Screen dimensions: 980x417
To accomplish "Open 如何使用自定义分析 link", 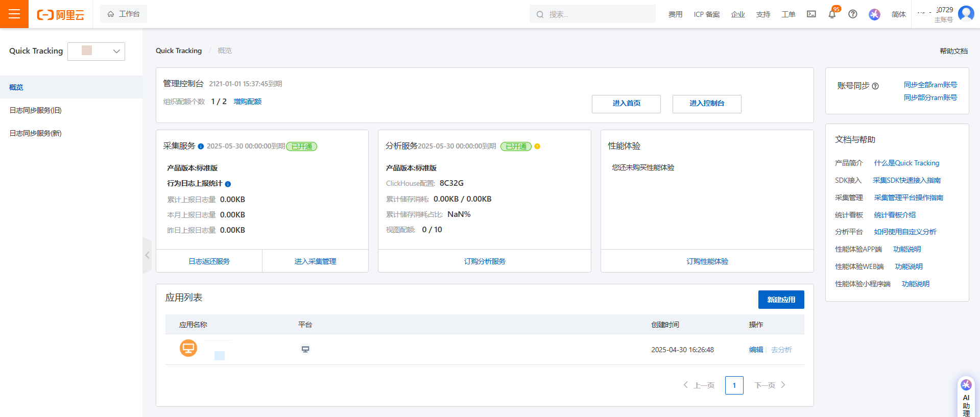I will (x=905, y=232).
